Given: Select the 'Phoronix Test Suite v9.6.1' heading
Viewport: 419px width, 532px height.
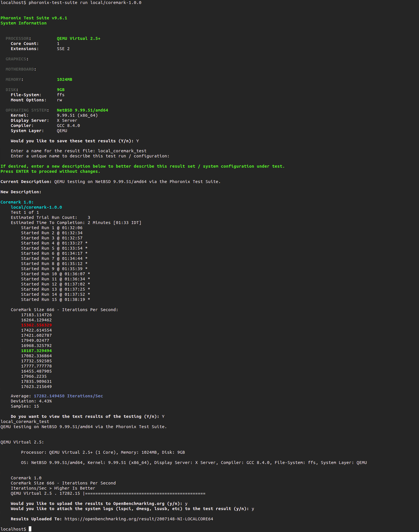Looking at the screenshot, I should (34, 18).
